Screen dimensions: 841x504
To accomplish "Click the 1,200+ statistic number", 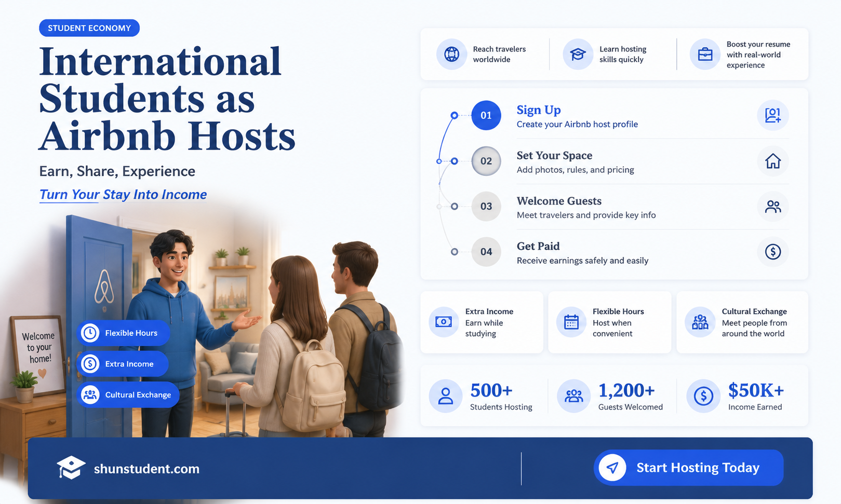I will 626,390.
